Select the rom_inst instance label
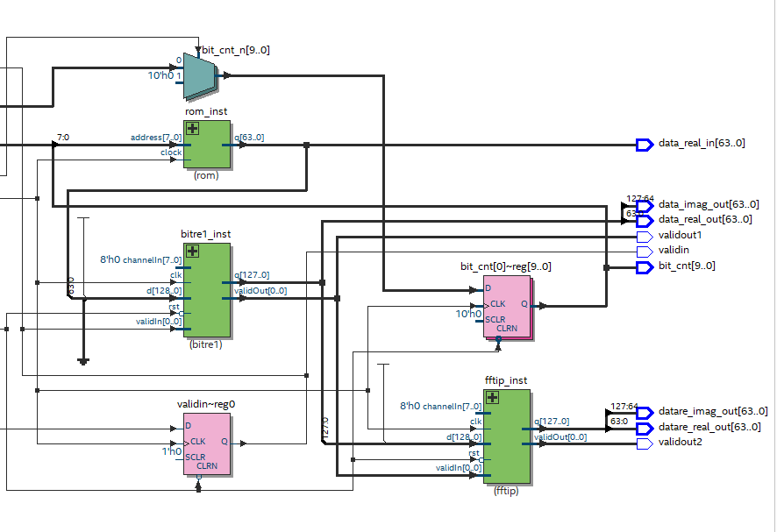Viewport: 777px width, 532px height. click(x=206, y=111)
